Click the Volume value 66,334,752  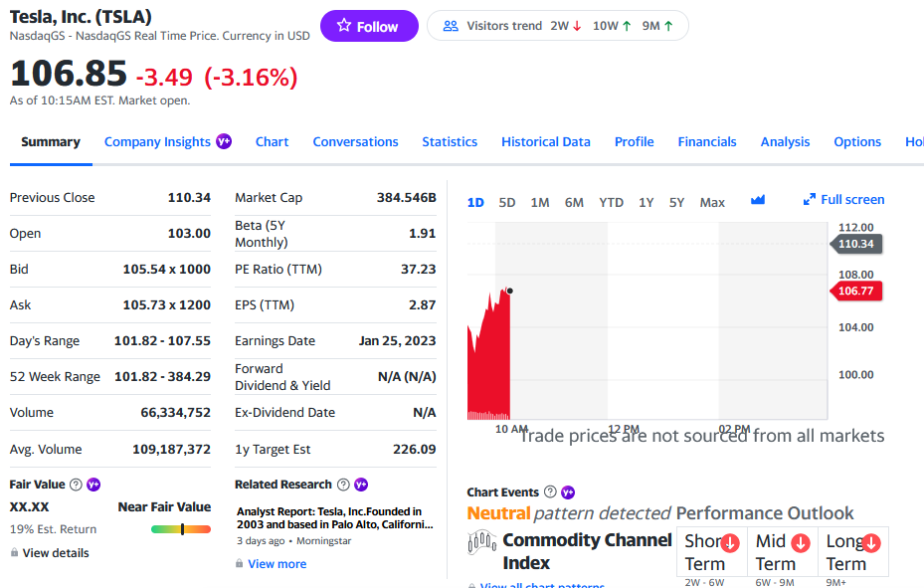[176, 413]
